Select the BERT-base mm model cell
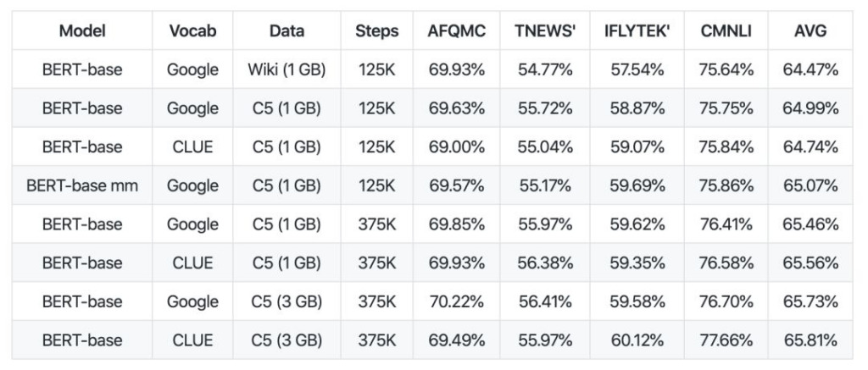The height and width of the screenshot is (370, 868). 82,186
